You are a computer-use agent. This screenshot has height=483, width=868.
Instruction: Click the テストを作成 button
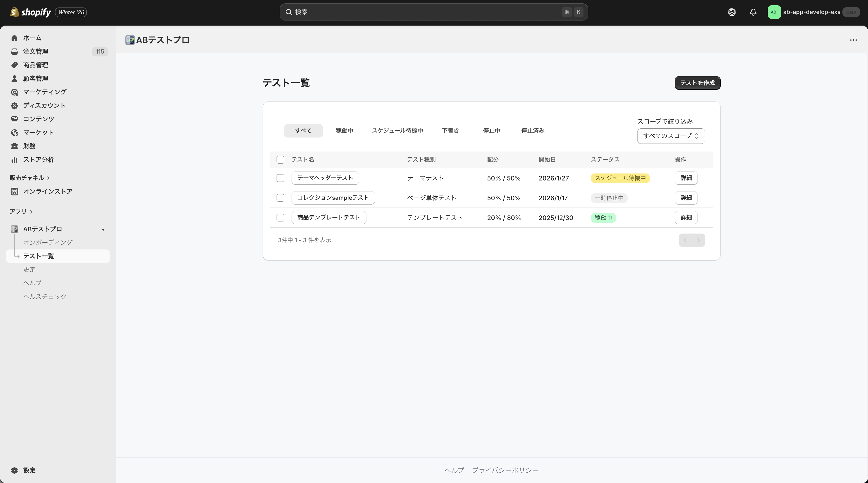coord(697,83)
